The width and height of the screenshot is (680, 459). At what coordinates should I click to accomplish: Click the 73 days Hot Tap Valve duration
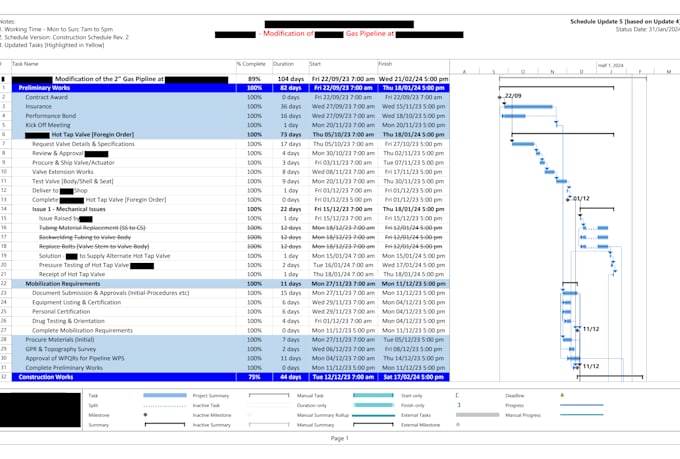[x=291, y=134]
